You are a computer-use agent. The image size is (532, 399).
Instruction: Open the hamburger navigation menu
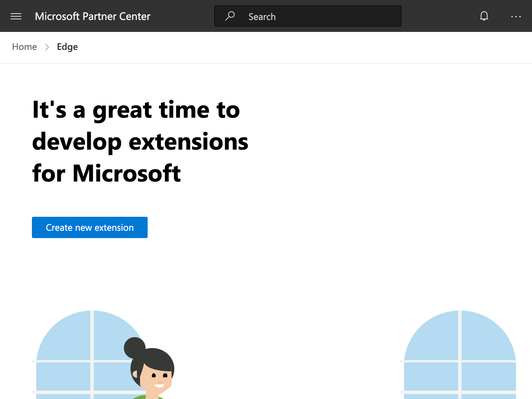pyautogui.click(x=16, y=16)
